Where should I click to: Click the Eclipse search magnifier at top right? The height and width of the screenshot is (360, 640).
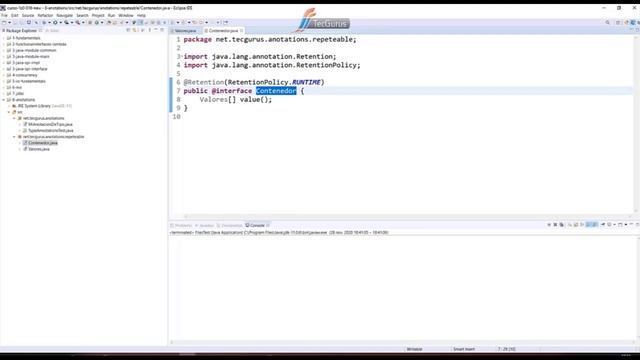coord(607,22)
